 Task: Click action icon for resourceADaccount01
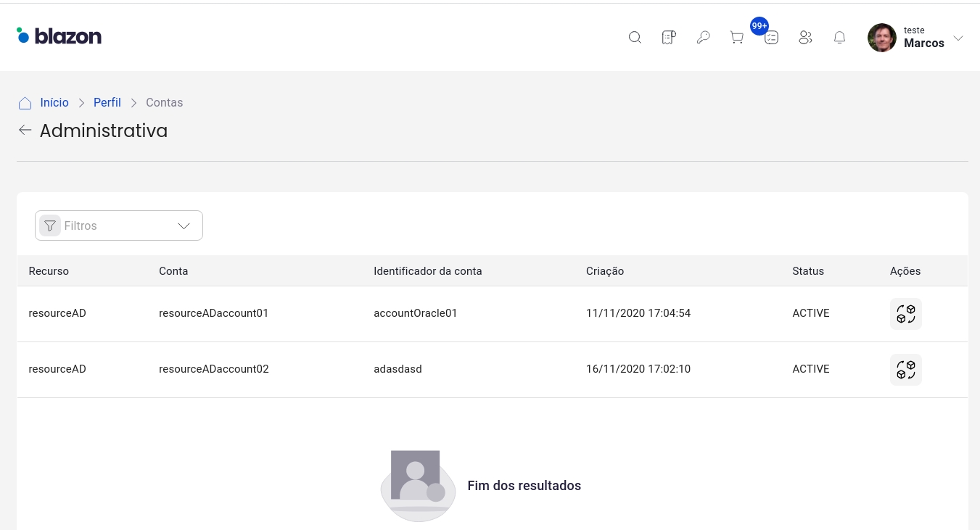click(x=905, y=314)
